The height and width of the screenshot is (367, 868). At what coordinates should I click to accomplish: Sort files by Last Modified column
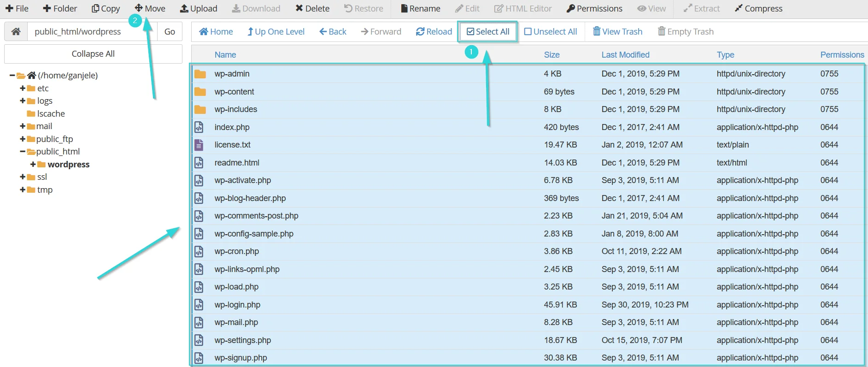tap(625, 55)
